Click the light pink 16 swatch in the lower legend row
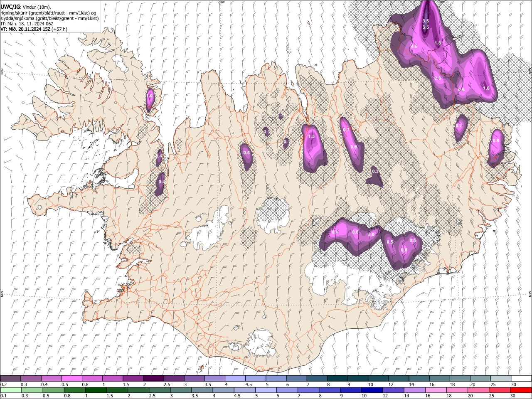This screenshot has height=399, width=532. [435, 390]
